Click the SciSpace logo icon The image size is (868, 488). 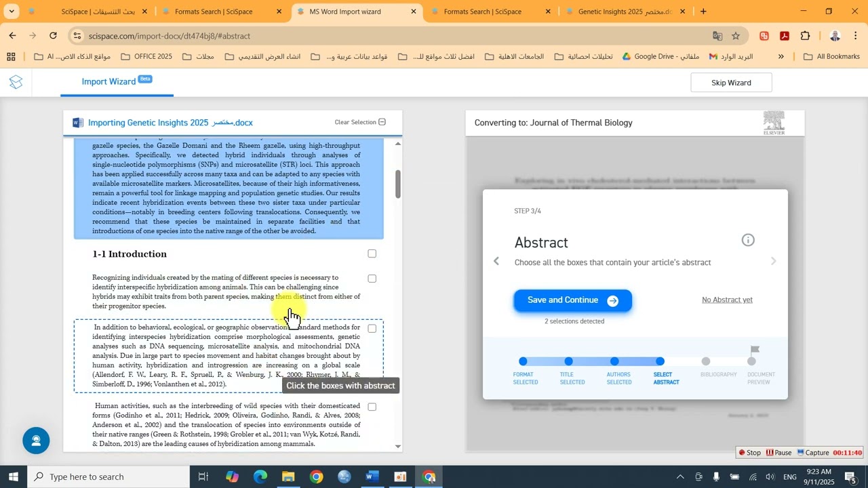(x=16, y=83)
